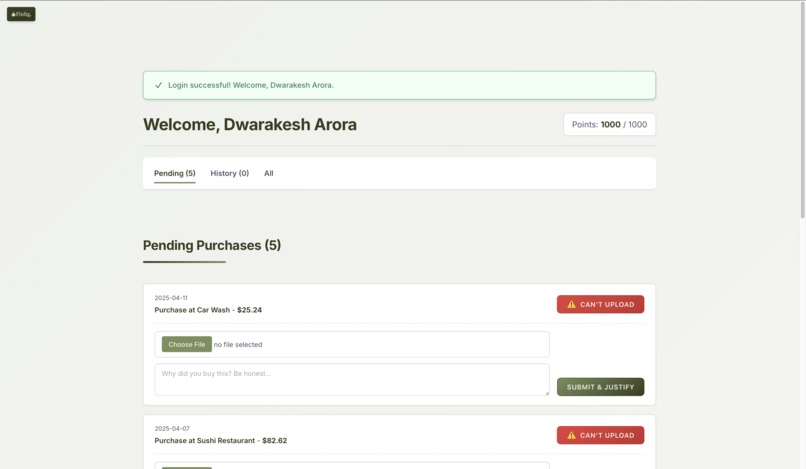Viewport: 806px width, 469px height.
Task: Select the Pending (5) tab
Action: 175,173
